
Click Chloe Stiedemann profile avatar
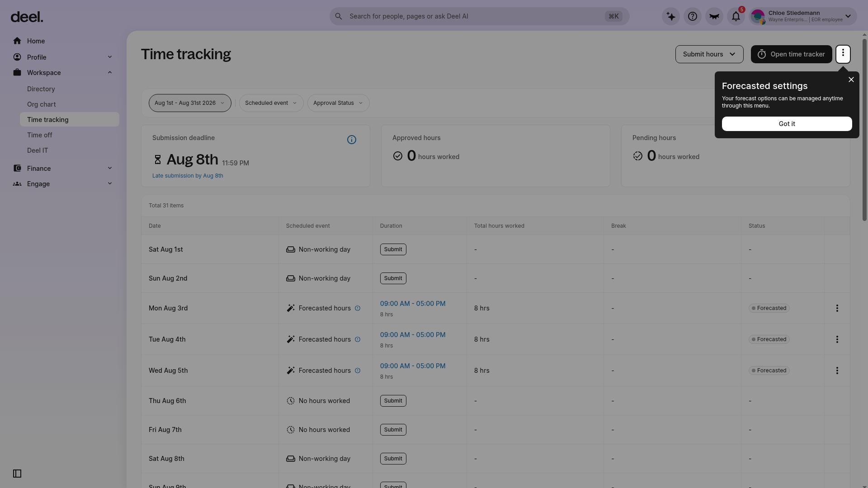click(x=758, y=16)
